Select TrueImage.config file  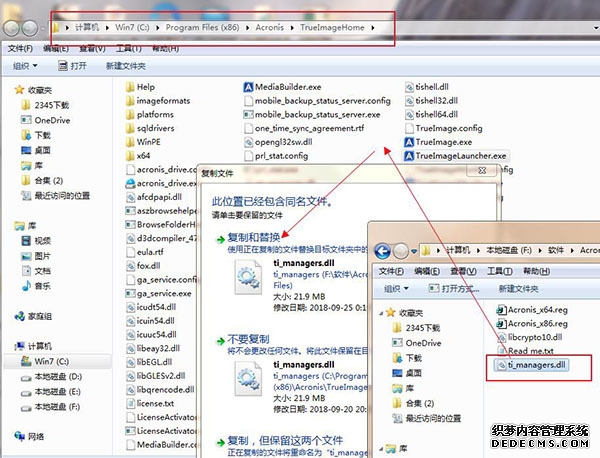(443, 129)
